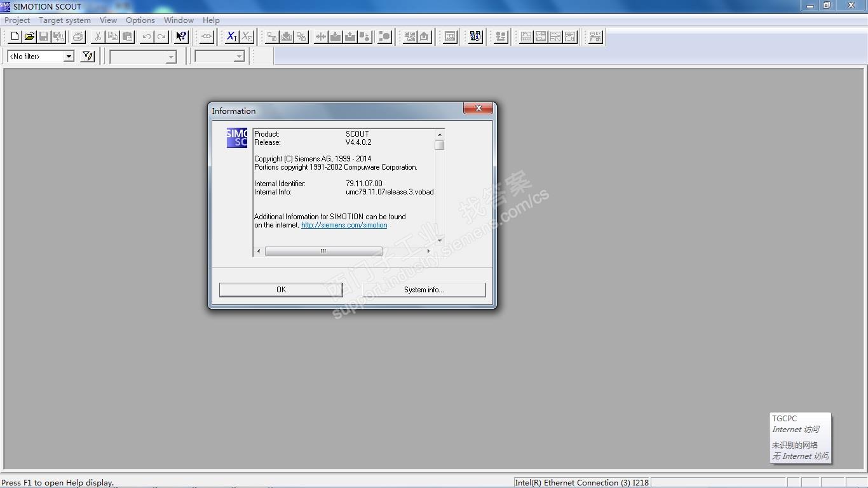868x488 pixels.
Task: Click the System info... button
Action: pyautogui.click(x=424, y=290)
